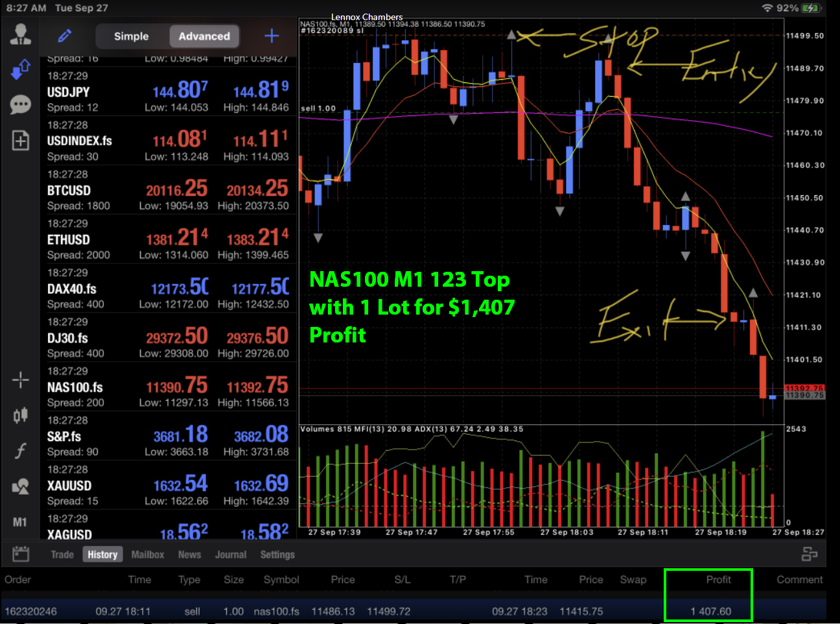840x624 pixels.
Task: Tap the BTCUSD ask price 20134.25
Action: 257,189
